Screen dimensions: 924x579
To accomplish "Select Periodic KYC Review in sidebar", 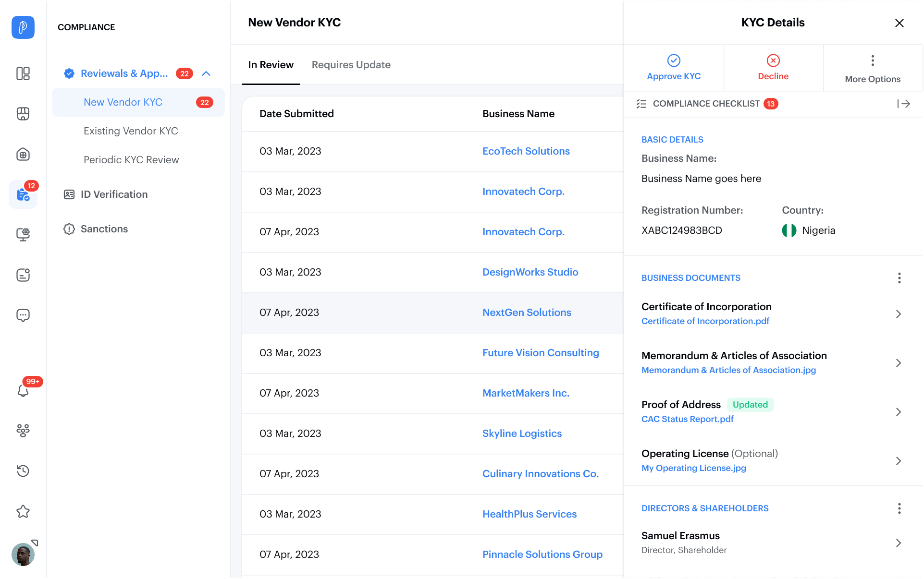I will 131,160.
